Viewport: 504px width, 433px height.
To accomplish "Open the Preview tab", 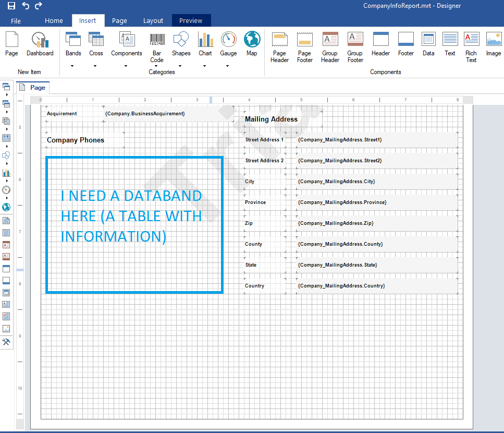I will [x=191, y=20].
